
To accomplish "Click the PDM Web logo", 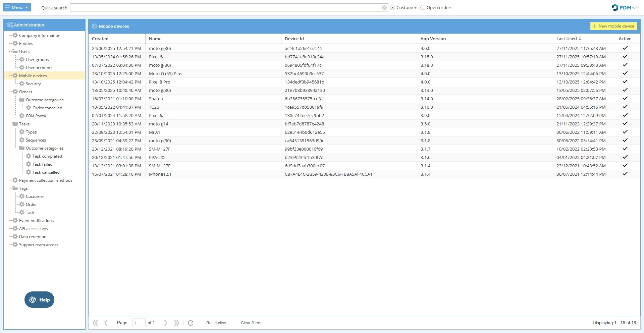I will 625,7.
